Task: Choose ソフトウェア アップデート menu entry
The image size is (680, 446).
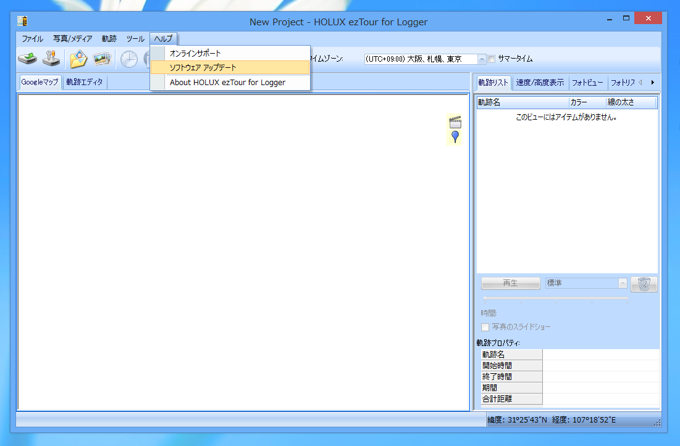Action: [x=230, y=68]
